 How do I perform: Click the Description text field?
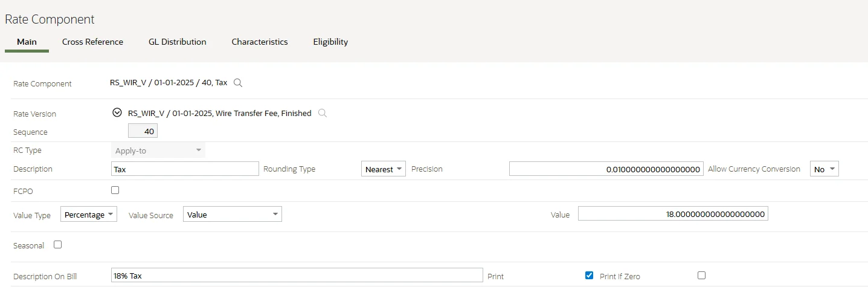coord(185,169)
